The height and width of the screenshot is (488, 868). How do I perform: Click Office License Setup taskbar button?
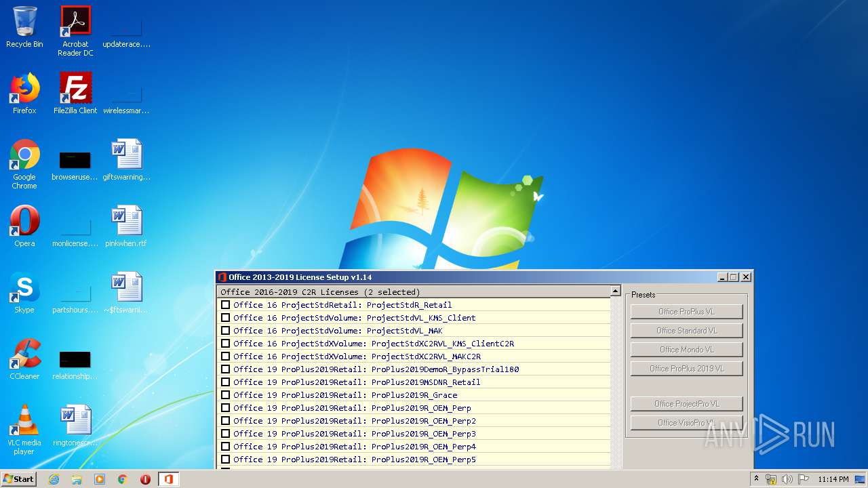[168, 479]
